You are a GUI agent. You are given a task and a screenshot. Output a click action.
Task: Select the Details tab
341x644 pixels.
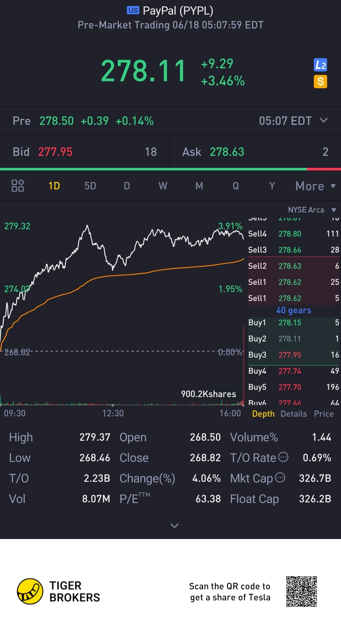tap(294, 414)
